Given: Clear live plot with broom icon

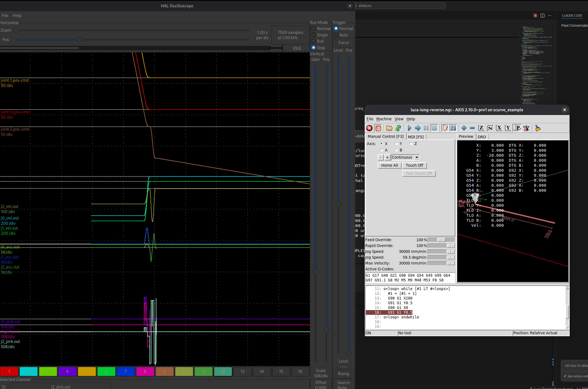Looking at the screenshot, I should click(538, 128).
